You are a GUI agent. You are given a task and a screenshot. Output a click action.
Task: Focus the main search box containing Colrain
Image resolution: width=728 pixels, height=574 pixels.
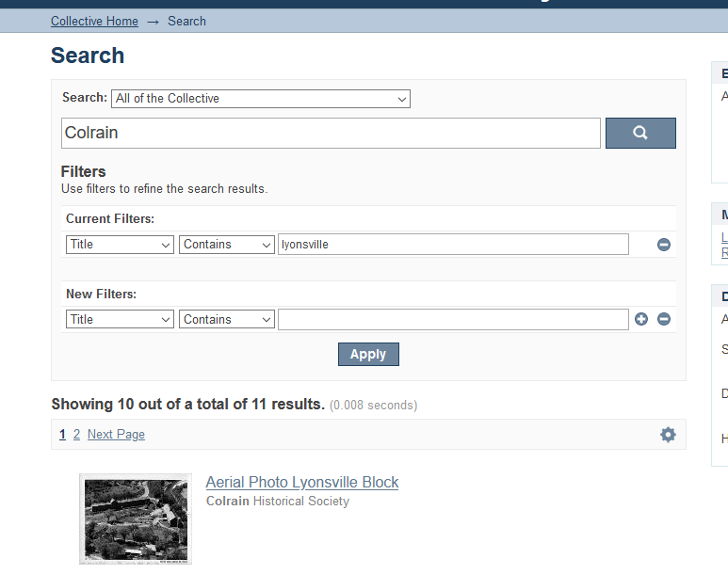click(x=331, y=134)
